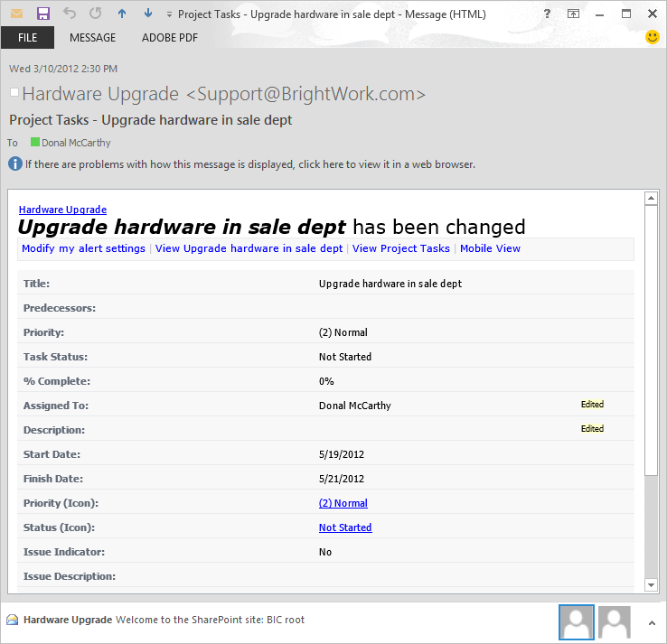Go to previous item with up arrow

(122, 14)
